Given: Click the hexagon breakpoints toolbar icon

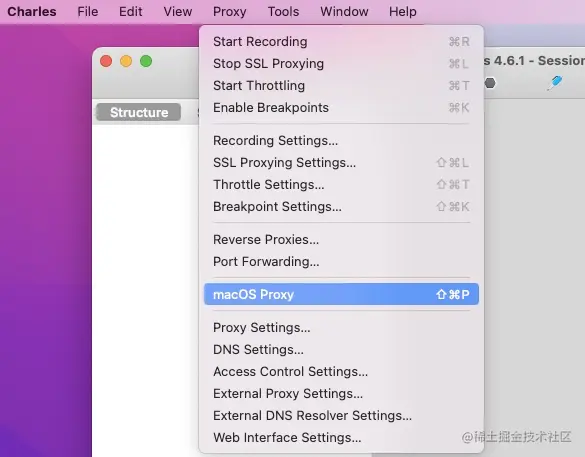Looking at the screenshot, I should [x=490, y=83].
